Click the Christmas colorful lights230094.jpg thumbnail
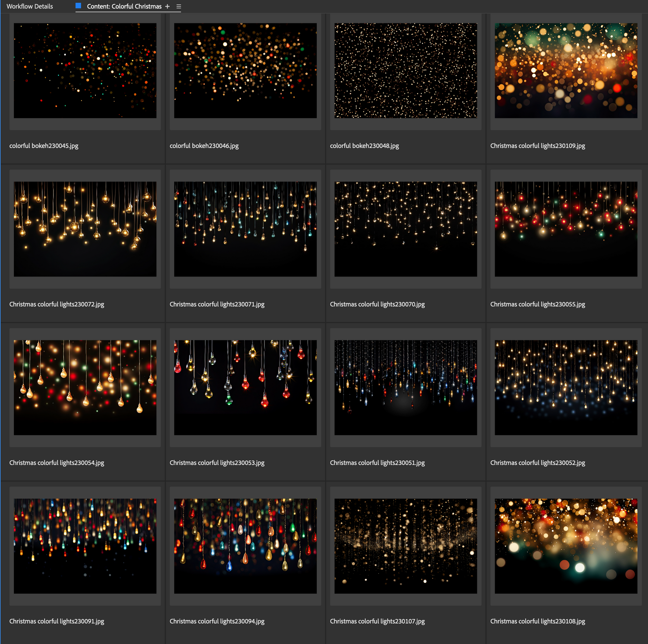Viewport: 648px width, 644px height. [245, 546]
